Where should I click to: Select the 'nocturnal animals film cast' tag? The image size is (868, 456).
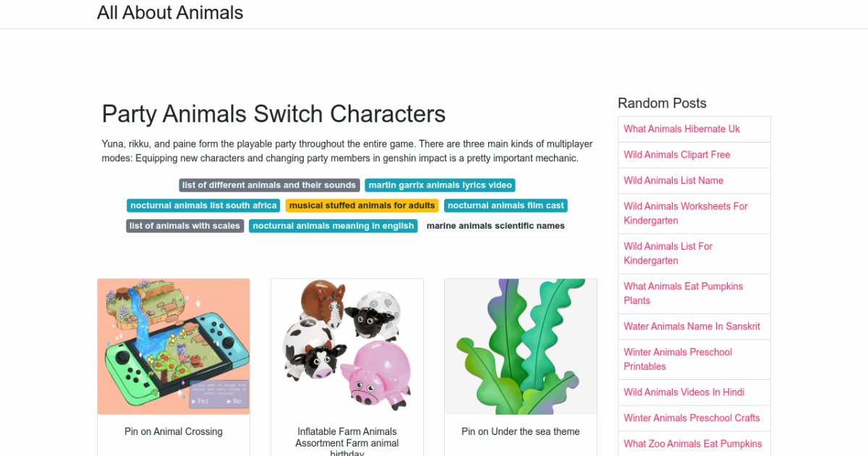pos(506,206)
